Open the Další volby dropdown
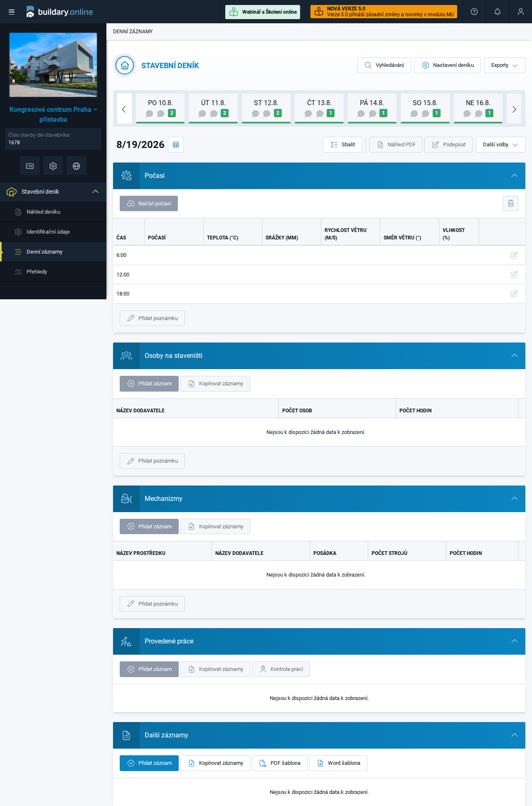The image size is (532, 806). pyautogui.click(x=500, y=145)
